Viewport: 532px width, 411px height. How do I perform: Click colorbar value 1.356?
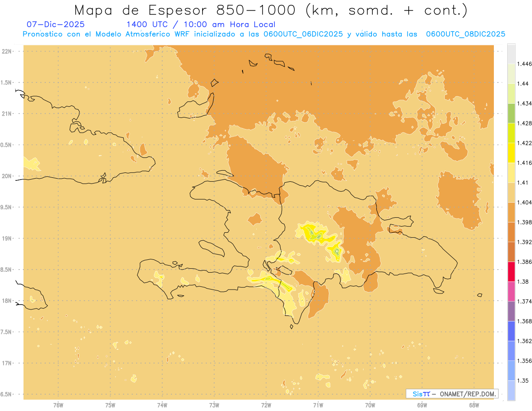(x=524, y=361)
